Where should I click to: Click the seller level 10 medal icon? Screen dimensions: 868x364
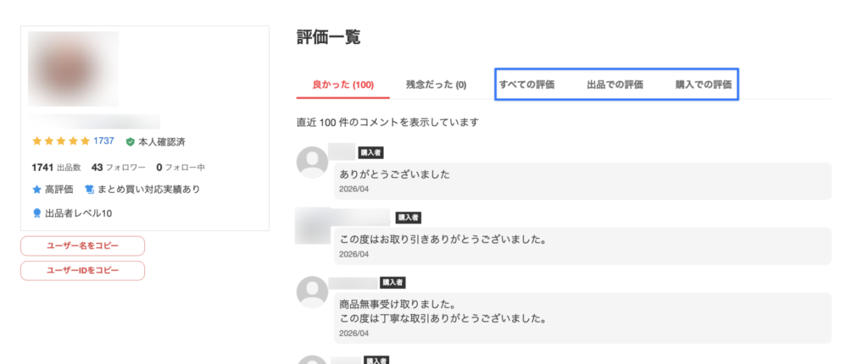coord(36,213)
